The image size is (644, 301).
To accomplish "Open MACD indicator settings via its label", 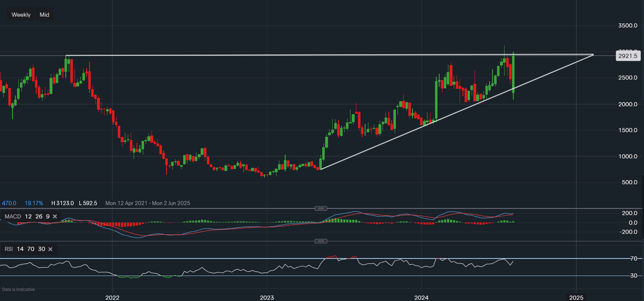I will pyautogui.click(x=12, y=216).
